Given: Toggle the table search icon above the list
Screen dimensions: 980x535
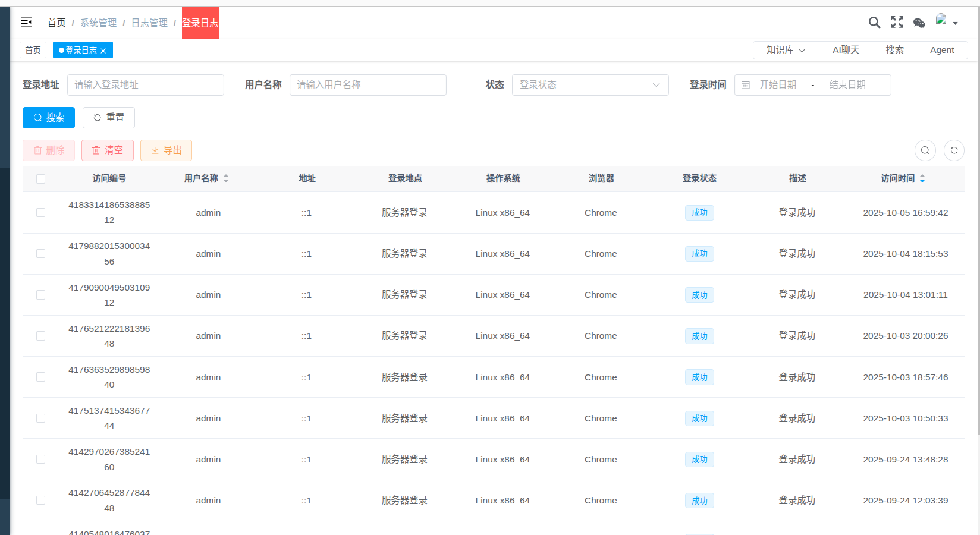Looking at the screenshot, I should pos(925,150).
